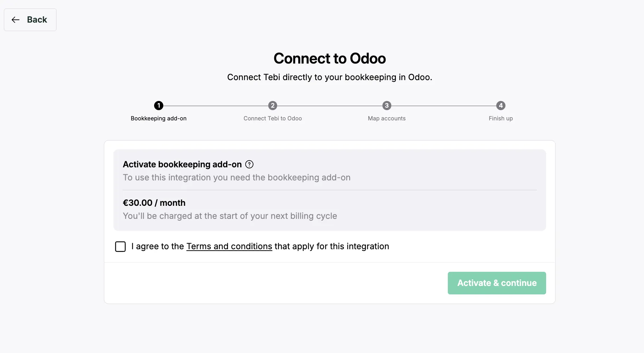Click the "To use this integration" description
The height and width of the screenshot is (353, 644).
[236, 178]
